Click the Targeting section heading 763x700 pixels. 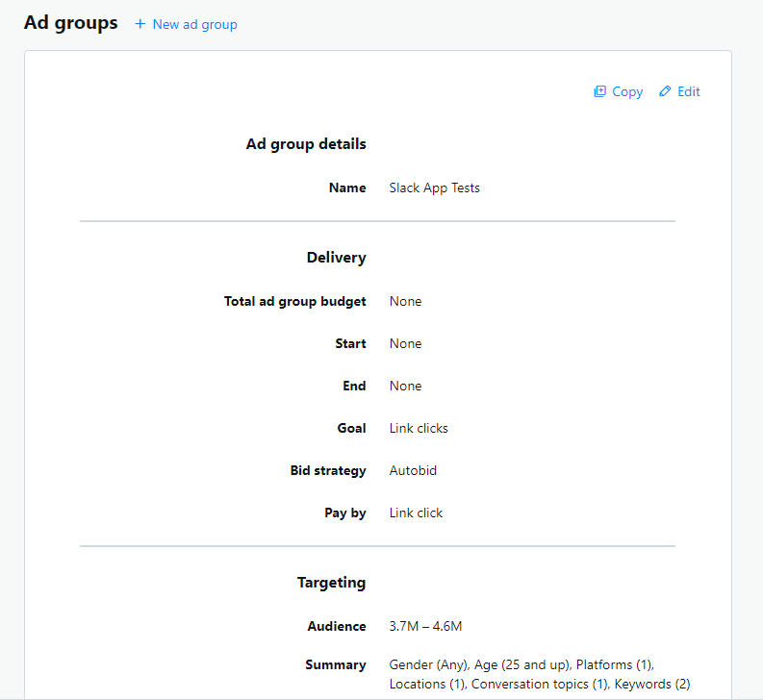pyautogui.click(x=331, y=583)
